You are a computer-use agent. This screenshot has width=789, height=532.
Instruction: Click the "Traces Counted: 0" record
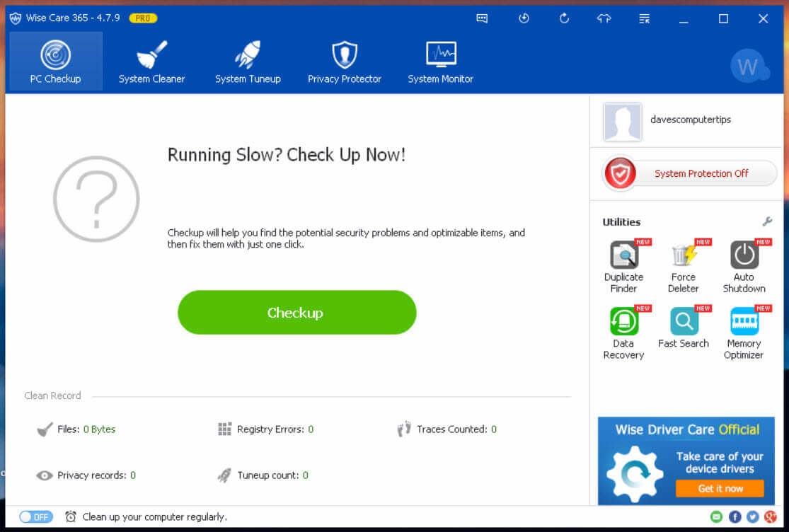[x=447, y=429]
